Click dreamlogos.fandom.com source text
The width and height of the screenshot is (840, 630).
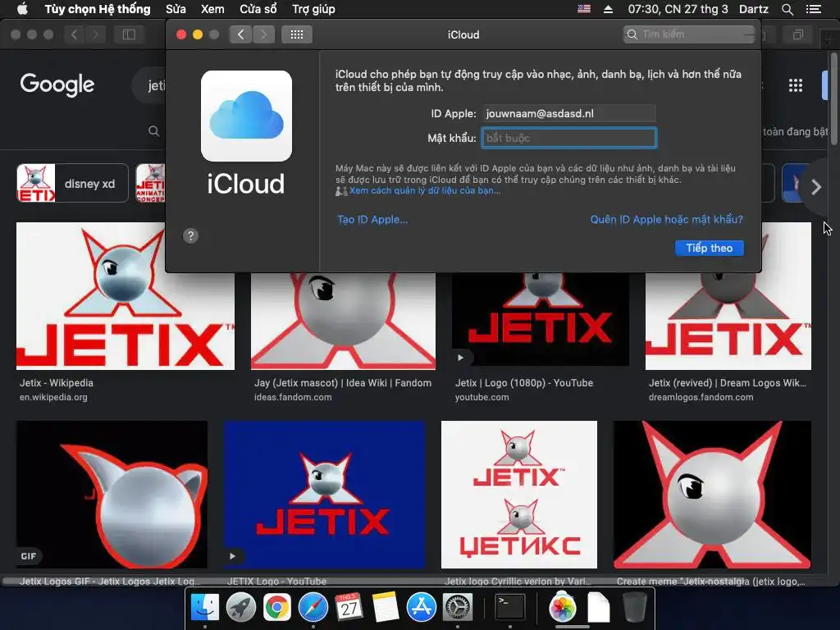coord(701,397)
